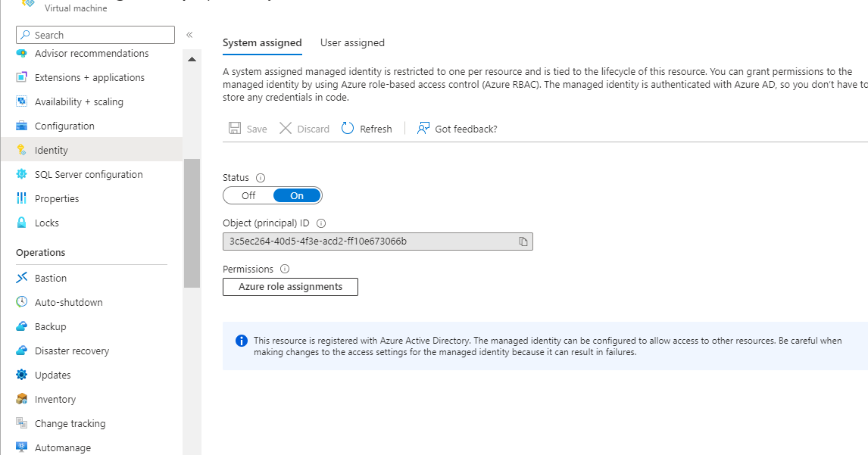Click the sidebar scrollbar thumb
The image size is (868, 455).
192,223
